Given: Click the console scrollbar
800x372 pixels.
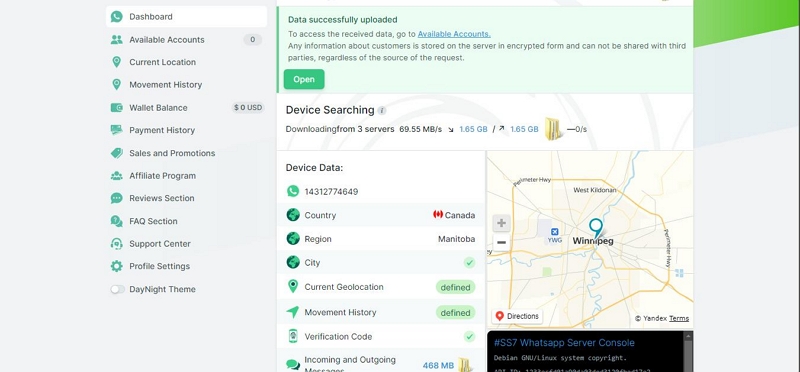Looking at the screenshot, I should pos(688,352).
